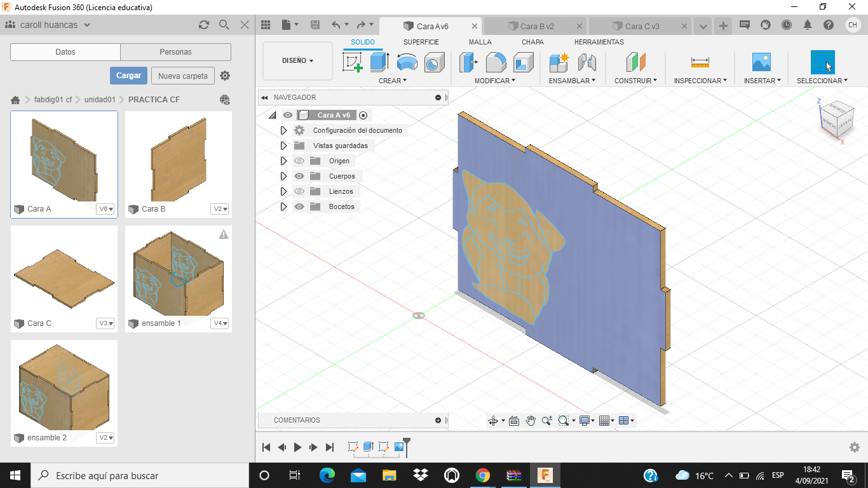Open the MODIFICAR dropdown menu
868x488 pixels.
(495, 81)
